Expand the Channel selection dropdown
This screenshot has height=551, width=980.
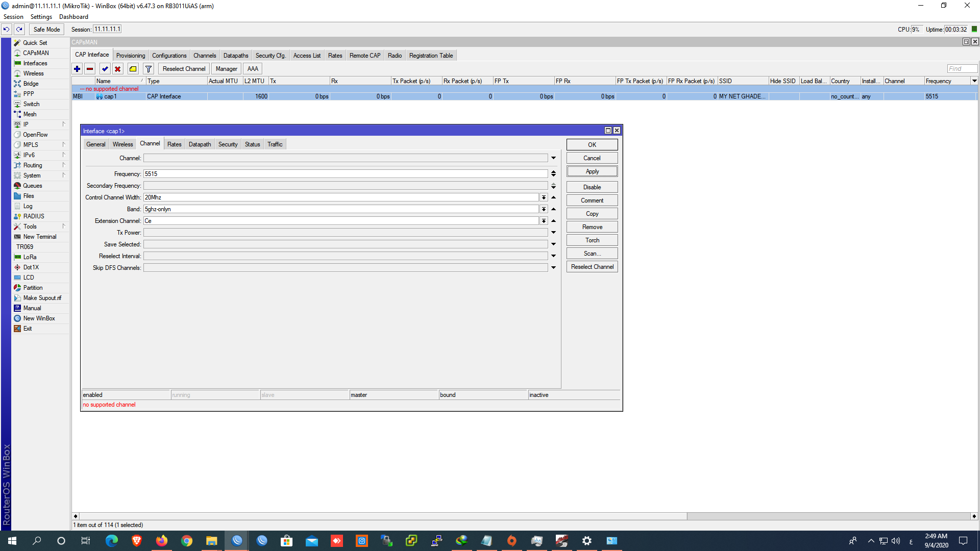point(553,158)
